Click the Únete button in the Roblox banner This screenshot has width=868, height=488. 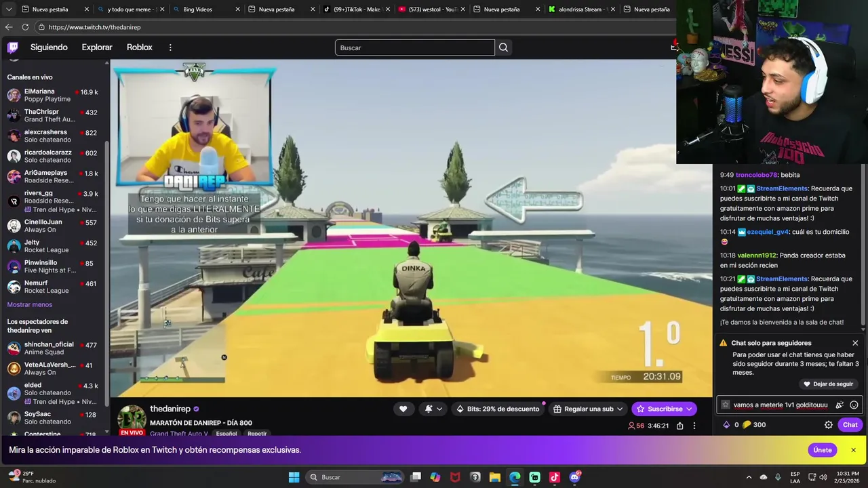click(822, 450)
